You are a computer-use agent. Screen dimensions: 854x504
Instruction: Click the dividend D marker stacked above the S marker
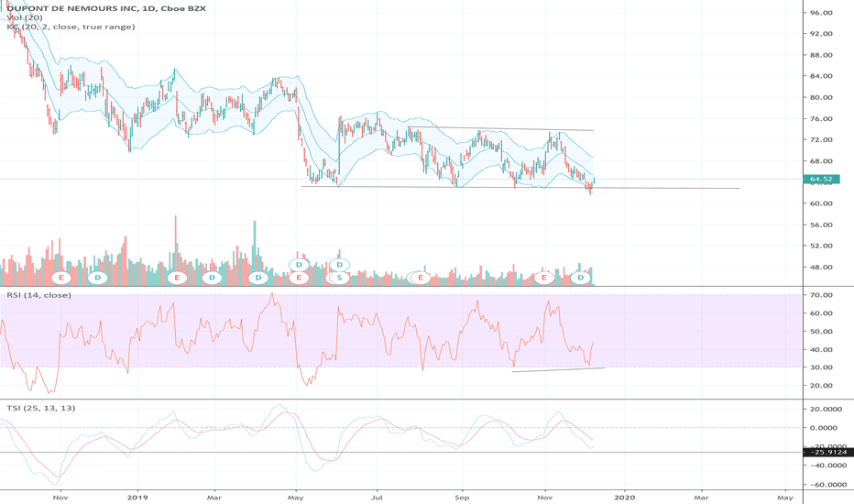(x=339, y=265)
